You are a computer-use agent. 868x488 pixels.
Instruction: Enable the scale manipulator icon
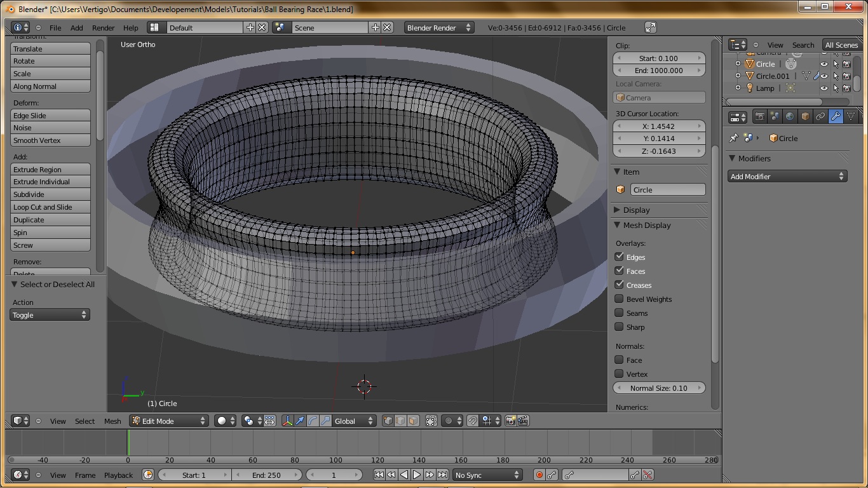point(325,421)
